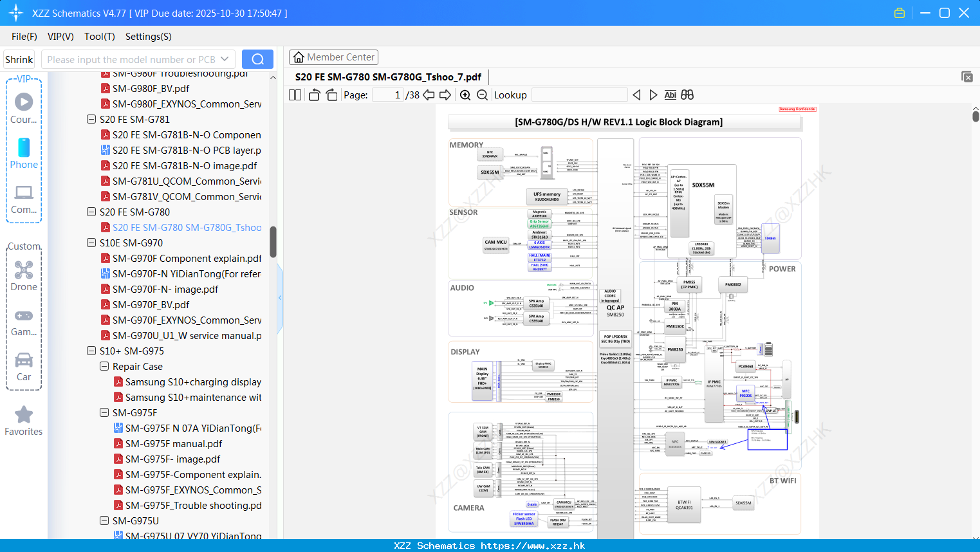Select S20 FE SM-G780 SM-G780G_Tshoo file
Viewport: 980px width, 552px height.
coord(181,228)
